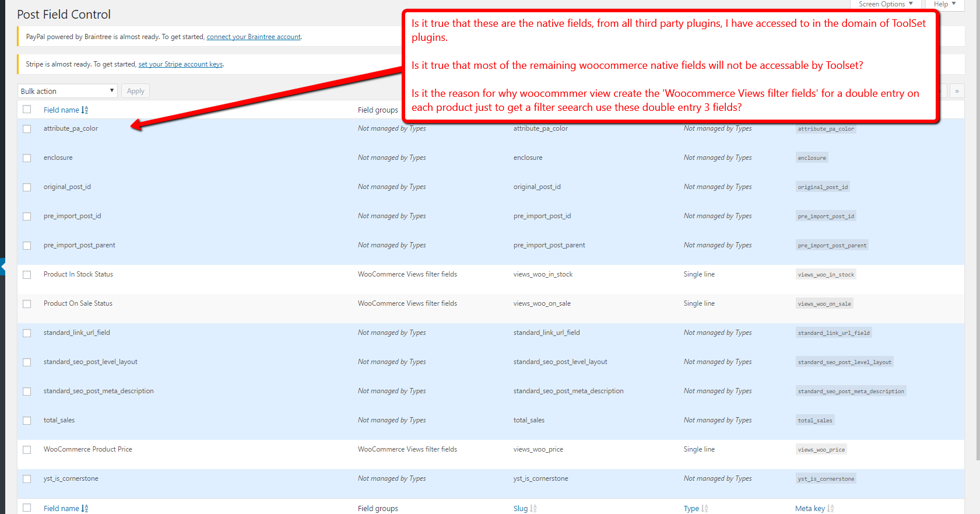Click yst_is_cornerstone meta key code
980x514 pixels.
point(826,479)
